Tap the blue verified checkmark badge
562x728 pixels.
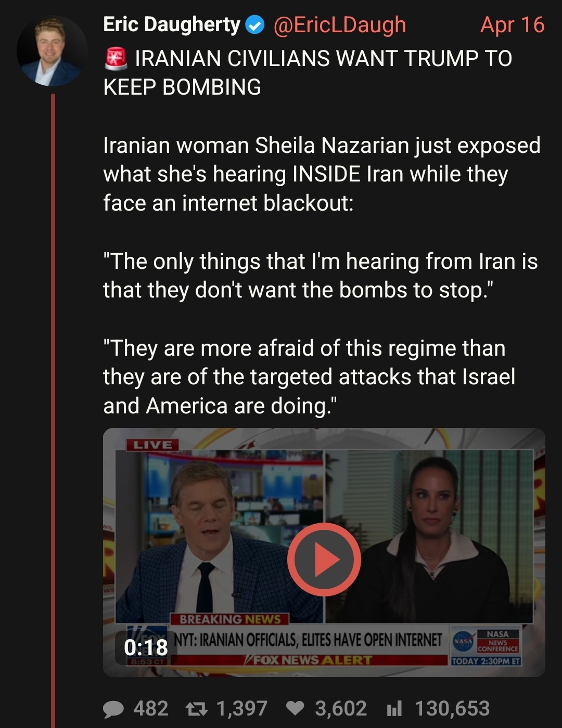point(255,25)
